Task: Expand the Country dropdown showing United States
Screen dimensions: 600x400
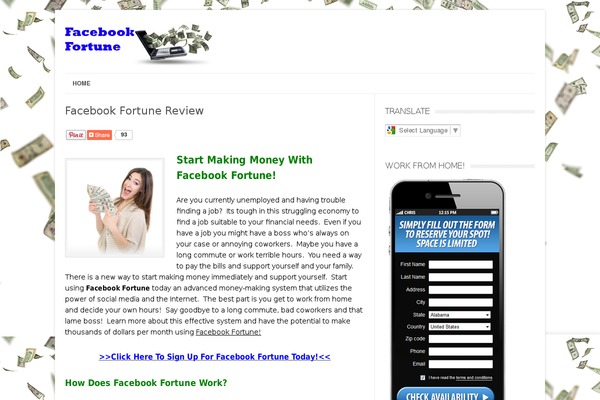Action: 460,327
